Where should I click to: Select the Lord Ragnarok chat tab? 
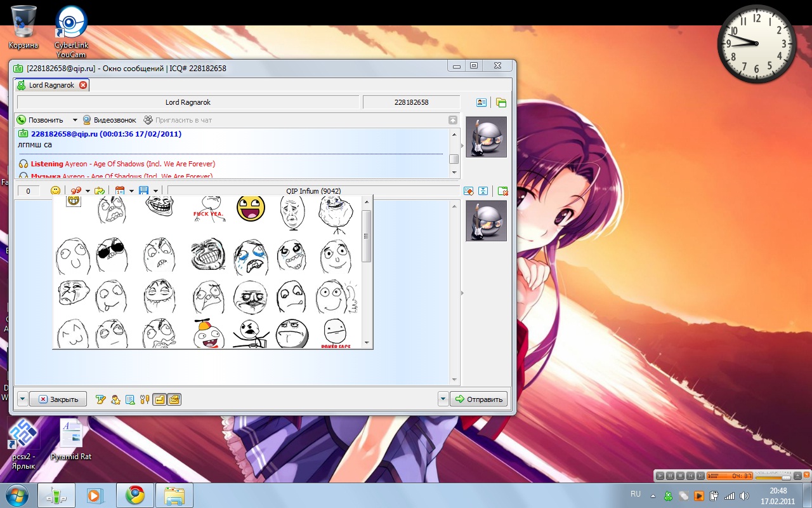coord(51,85)
